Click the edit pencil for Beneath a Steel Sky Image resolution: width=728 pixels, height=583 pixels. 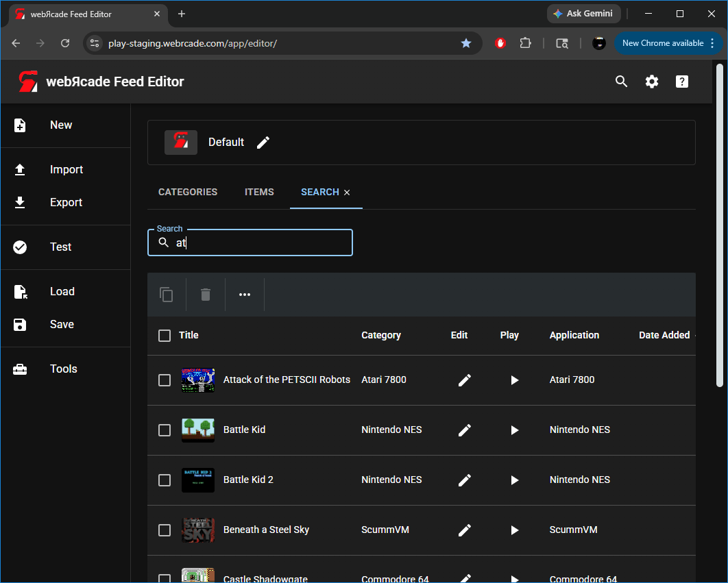coord(464,530)
